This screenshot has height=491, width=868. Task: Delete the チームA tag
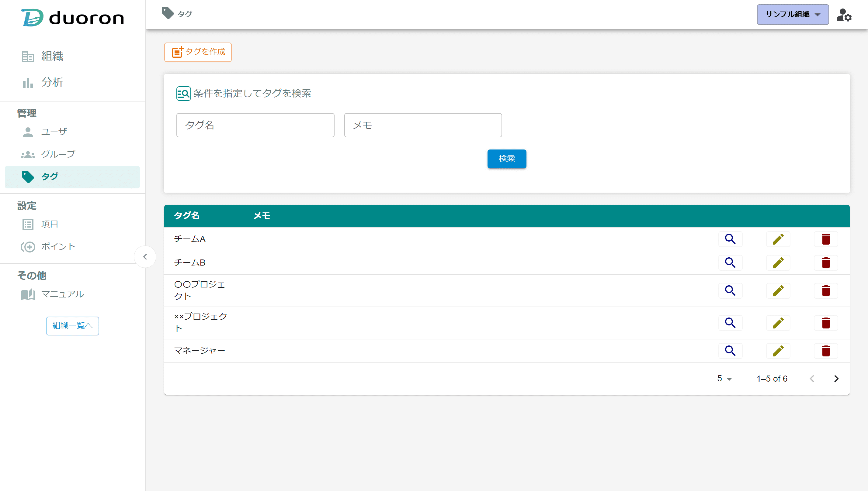(x=826, y=239)
